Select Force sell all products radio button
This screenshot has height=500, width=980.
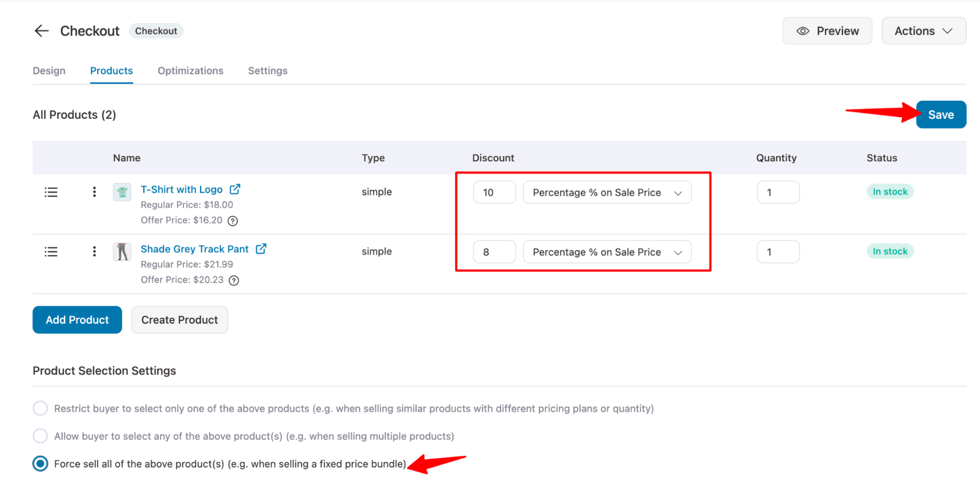[x=40, y=464]
